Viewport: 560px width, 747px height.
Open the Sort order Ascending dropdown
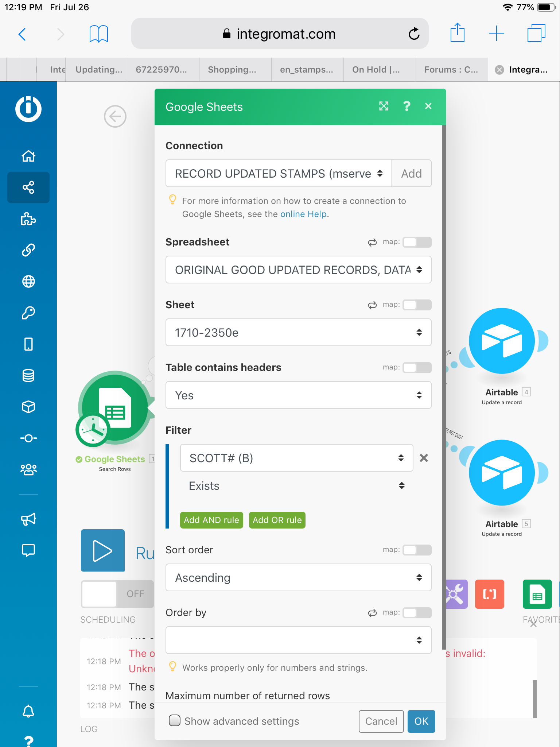[299, 577]
